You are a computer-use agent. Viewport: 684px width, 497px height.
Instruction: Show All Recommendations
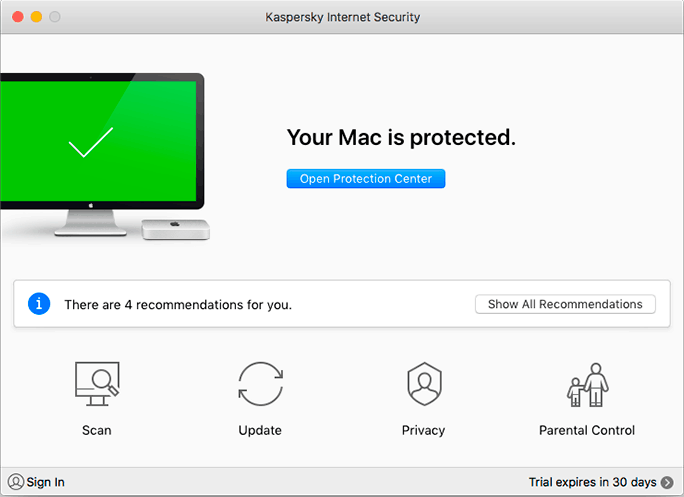[x=565, y=304]
